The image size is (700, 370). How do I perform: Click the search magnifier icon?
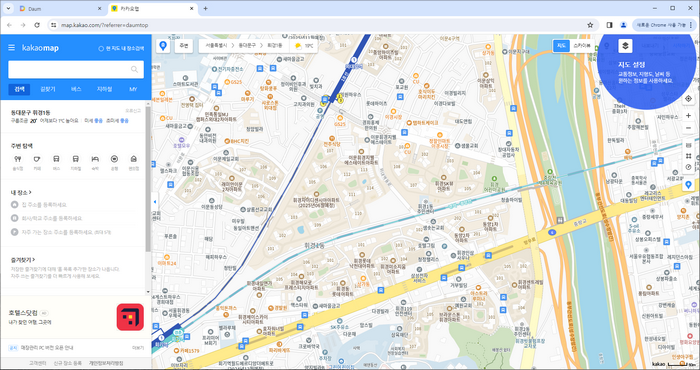[134, 69]
